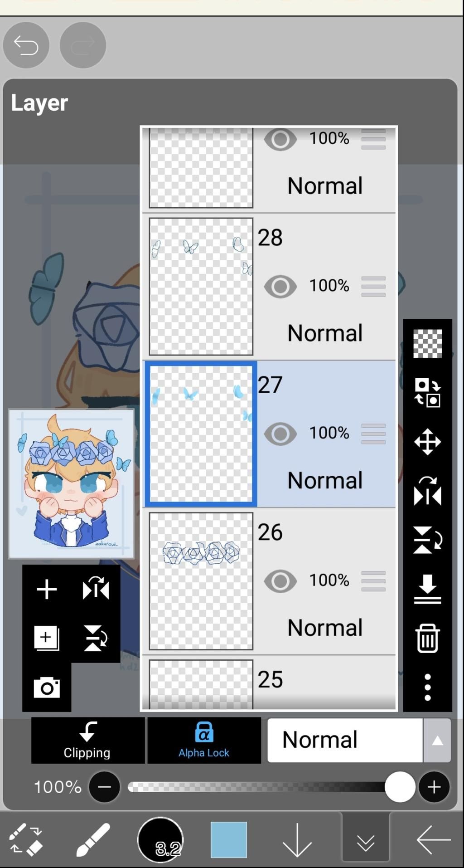Hide layer 26 with its eye icon

pos(280,581)
